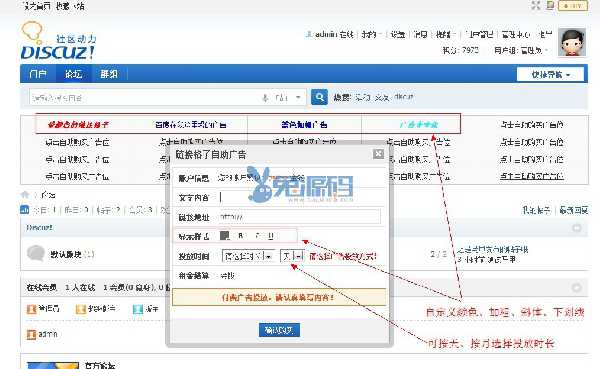Open the 默认版块 forum link
Image resolution: width=600 pixels, height=369 pixels.
tap(66, 254)
